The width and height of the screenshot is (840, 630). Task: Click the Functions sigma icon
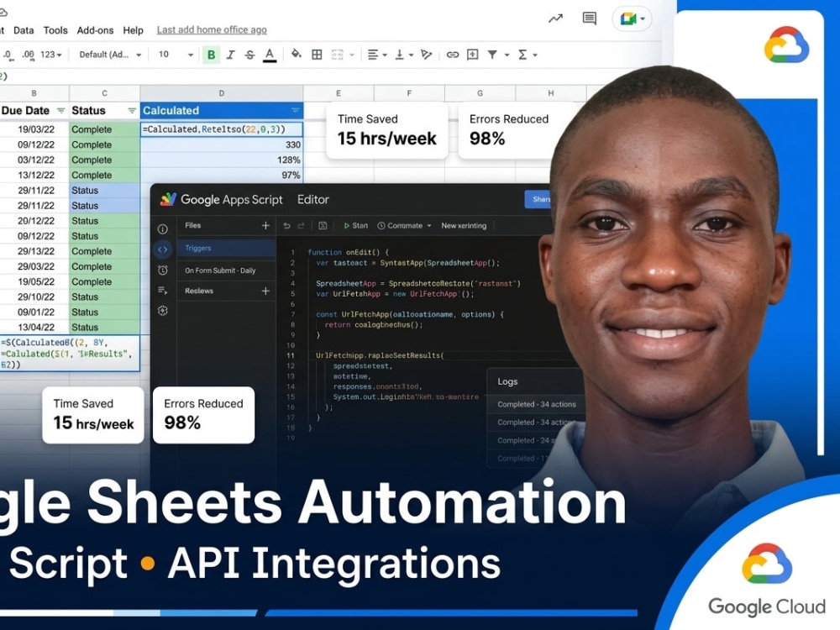coord(522,55)
